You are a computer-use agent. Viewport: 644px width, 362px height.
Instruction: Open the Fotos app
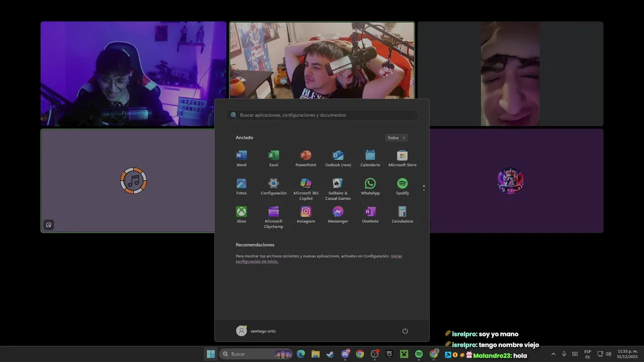coord(242,187)
